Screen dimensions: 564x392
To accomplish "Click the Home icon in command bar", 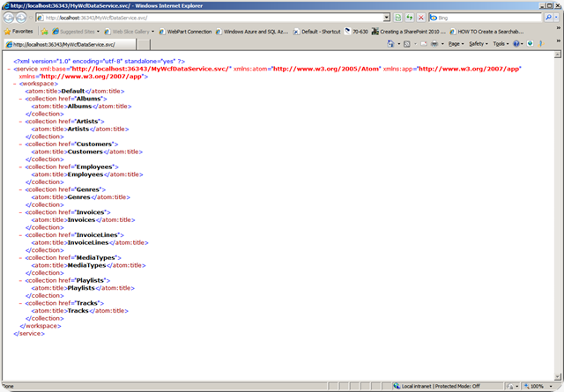I will [x=390, y=43].
